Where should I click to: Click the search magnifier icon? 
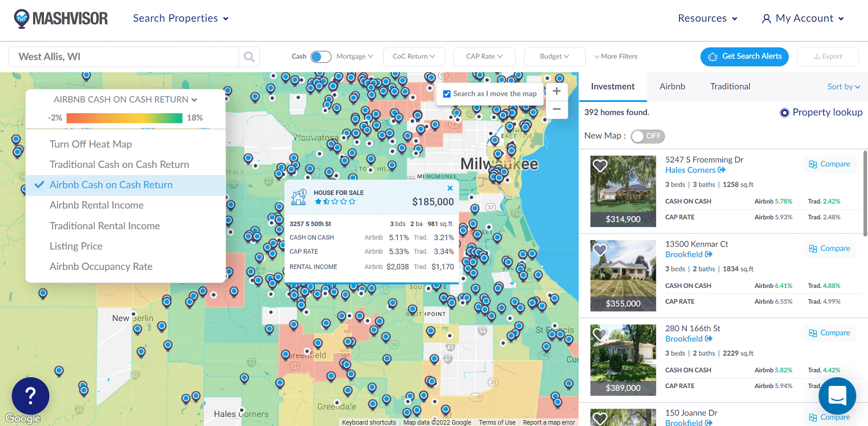tap(249, 57)
